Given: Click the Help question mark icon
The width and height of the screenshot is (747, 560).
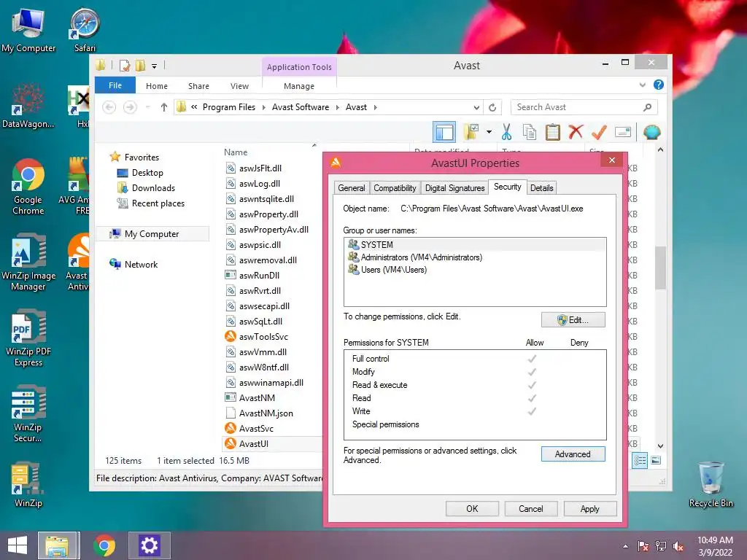Looking at the screenshot, I should (x=659, y=85).
